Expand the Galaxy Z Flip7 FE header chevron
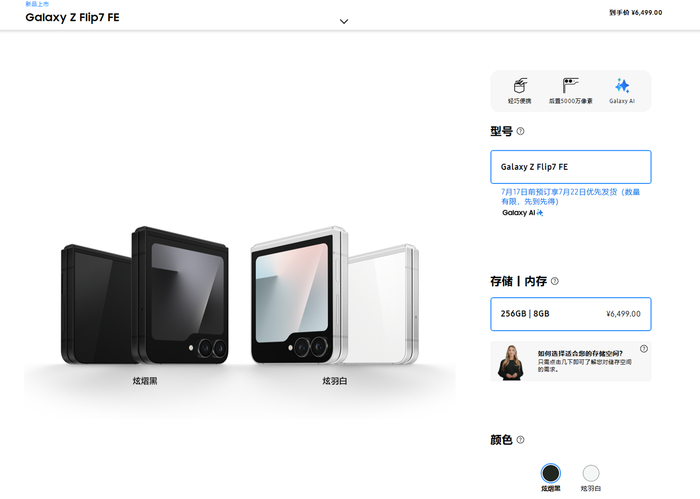The height and width of the screenshot is (499, 700). [344, 21]
